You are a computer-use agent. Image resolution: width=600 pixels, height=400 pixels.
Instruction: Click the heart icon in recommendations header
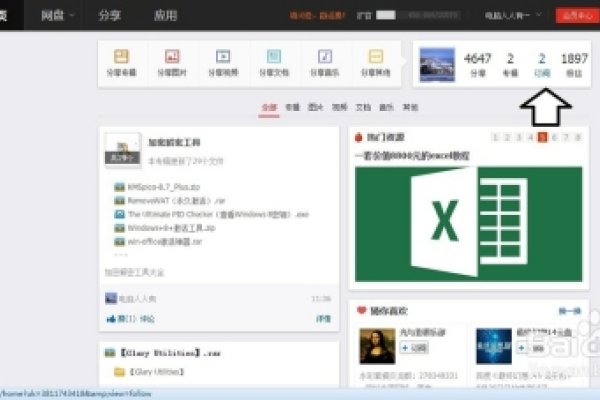[361, 310]
